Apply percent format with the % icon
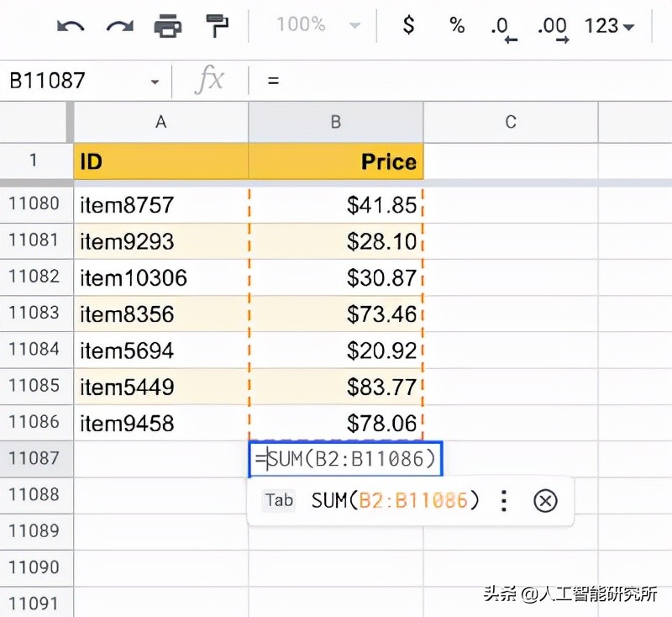Viewport: 672px width, 617px height. coord(456,26)
